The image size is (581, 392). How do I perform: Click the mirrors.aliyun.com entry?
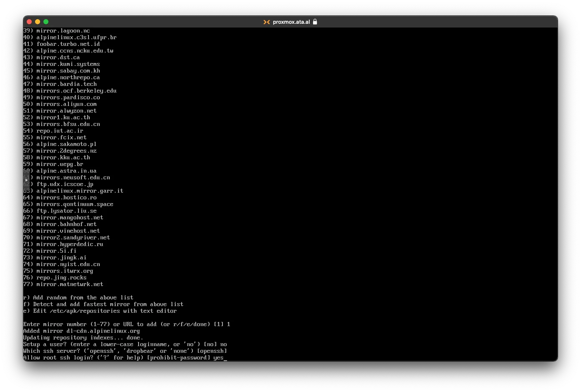(x=60, y=104)
